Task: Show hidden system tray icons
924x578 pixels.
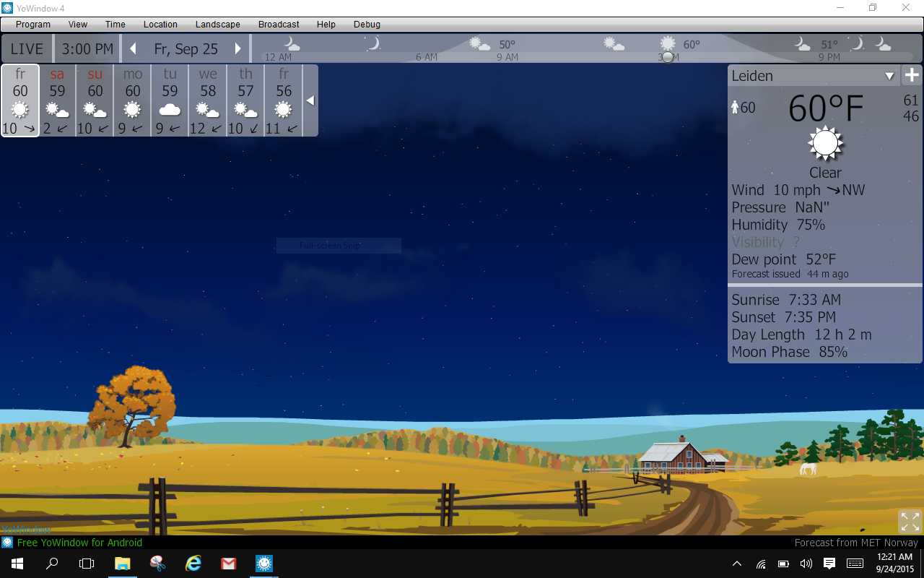Action: pos(737,564)
